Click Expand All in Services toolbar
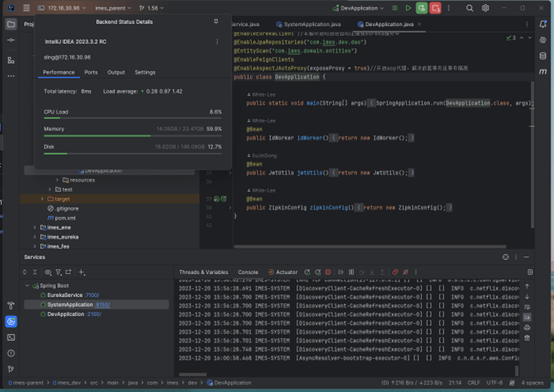554x392 pixels. pos(24,272)
